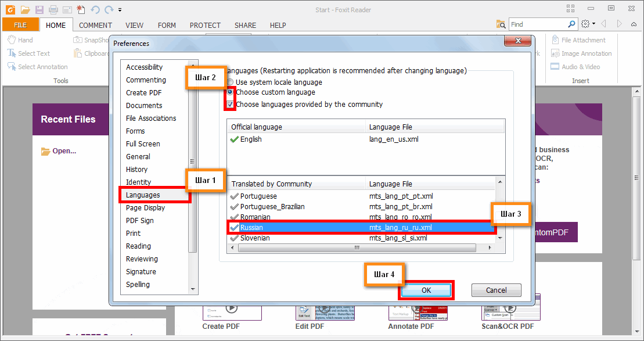Open the Customize Quick Access toolbar arrow
This screenshot has height=341, width=644.
point(120,9)
